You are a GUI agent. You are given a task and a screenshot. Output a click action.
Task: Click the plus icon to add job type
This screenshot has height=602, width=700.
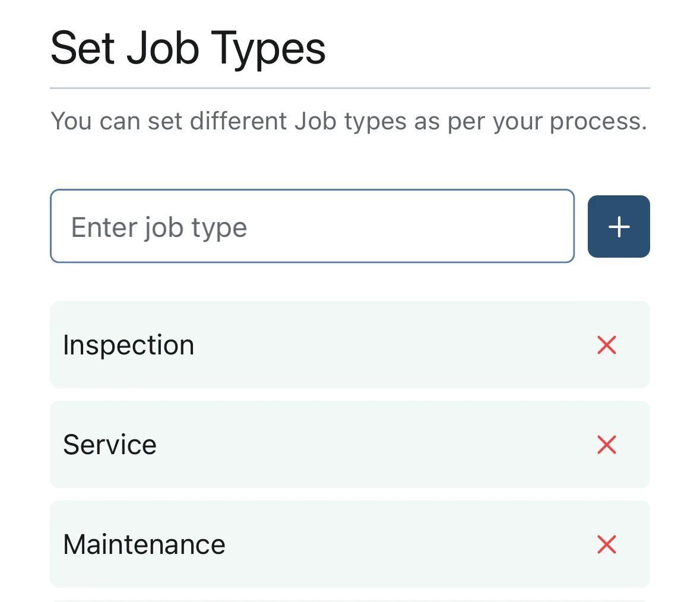619,226
